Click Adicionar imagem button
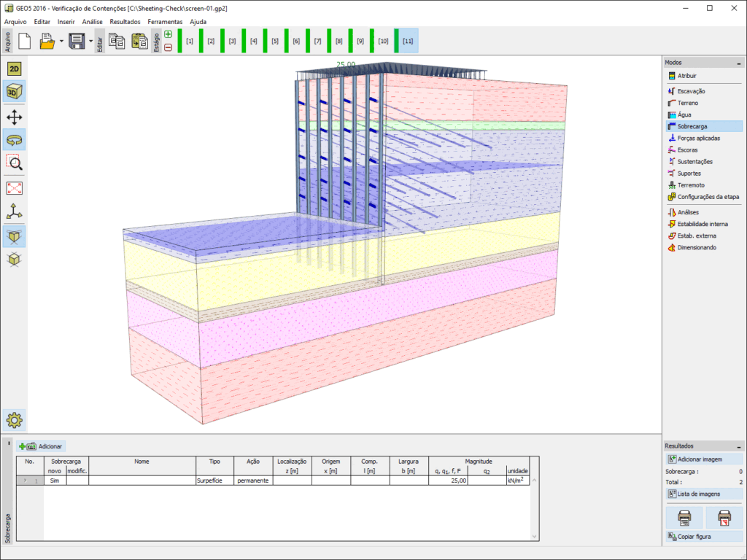The image size is (747, 560). [x=704, y=459]
